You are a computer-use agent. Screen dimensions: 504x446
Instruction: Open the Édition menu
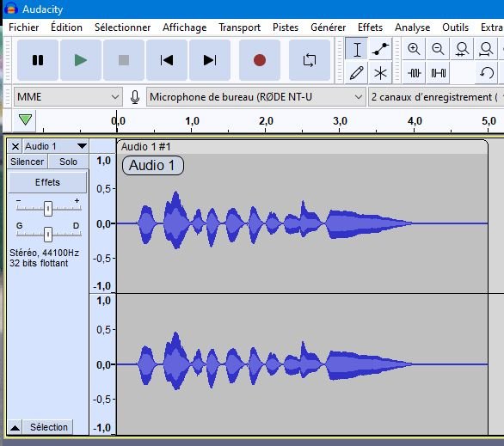click(x=66, y=27)
